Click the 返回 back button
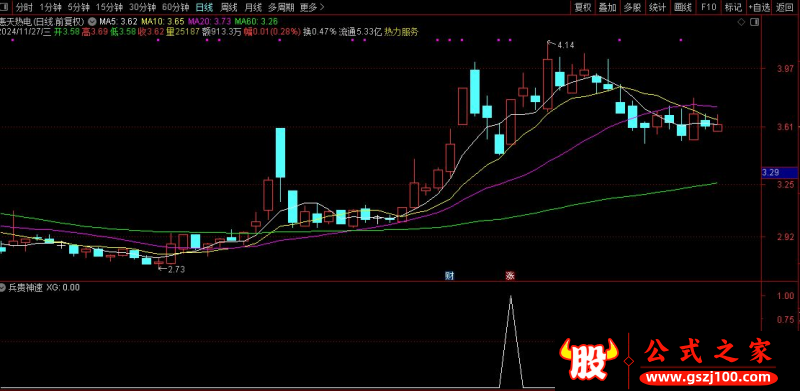This screenshot has width=800, height=391. click(x=786, y=7)
